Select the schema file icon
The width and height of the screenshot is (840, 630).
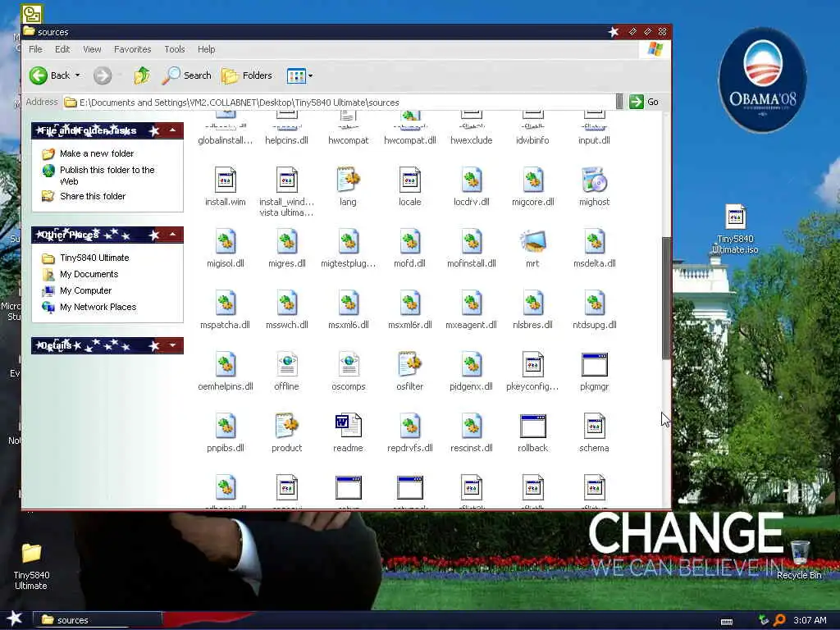tap(594, 427)
